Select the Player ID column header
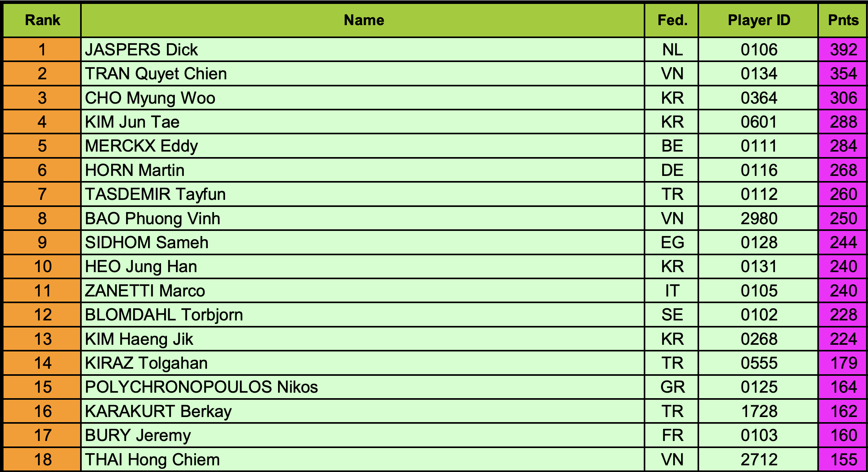868x472 pixels. pos(758,20)
